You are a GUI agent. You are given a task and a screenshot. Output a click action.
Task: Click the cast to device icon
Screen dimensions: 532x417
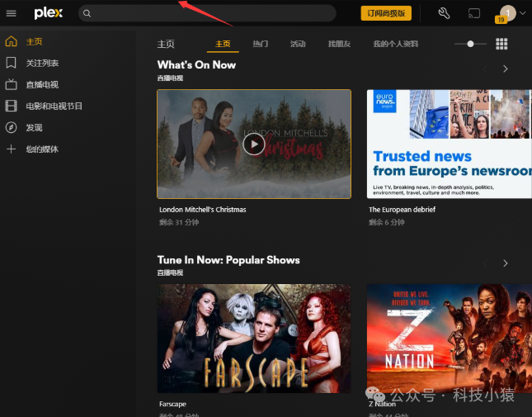click(474, 13)
